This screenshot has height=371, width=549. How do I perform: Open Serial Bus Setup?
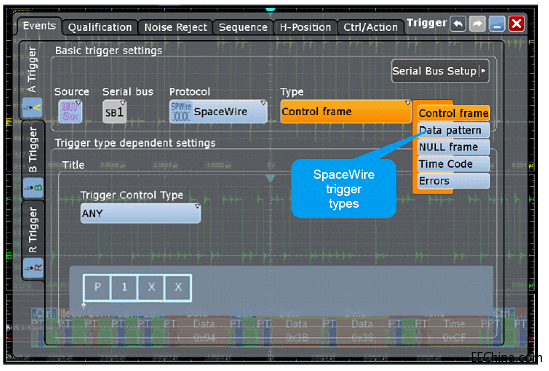click(440, 71)
